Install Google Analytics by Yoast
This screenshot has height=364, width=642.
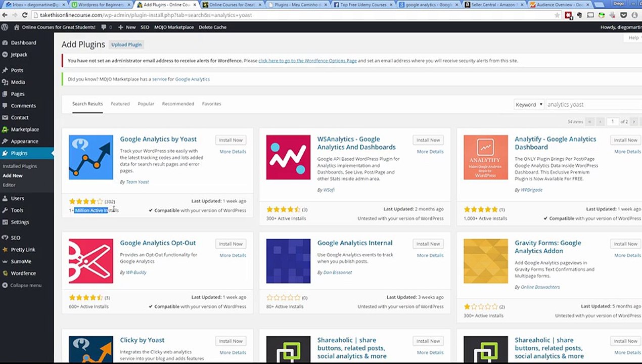coord(231,140)
